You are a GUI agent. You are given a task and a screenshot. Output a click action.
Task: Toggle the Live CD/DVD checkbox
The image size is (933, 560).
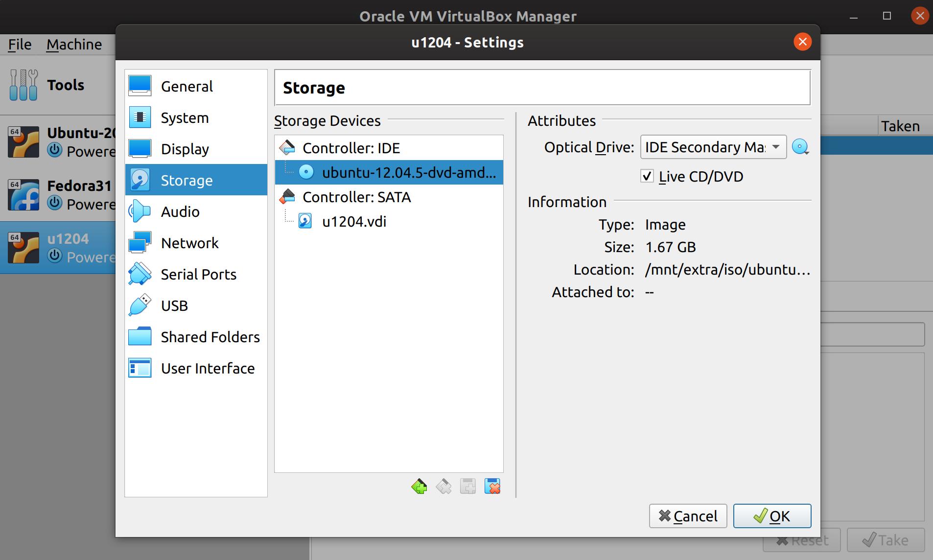coord(647,176)
